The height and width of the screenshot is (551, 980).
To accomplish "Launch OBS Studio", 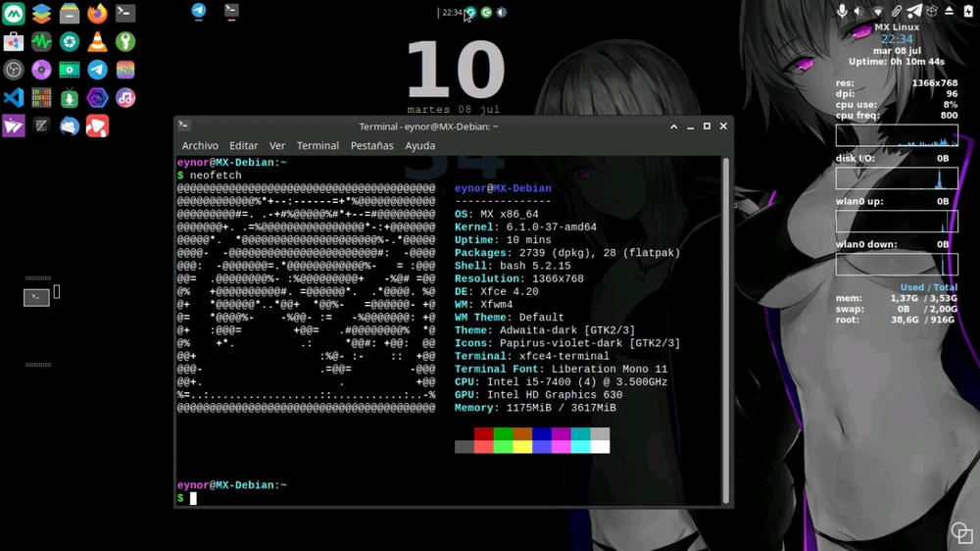I will (14, 70).
